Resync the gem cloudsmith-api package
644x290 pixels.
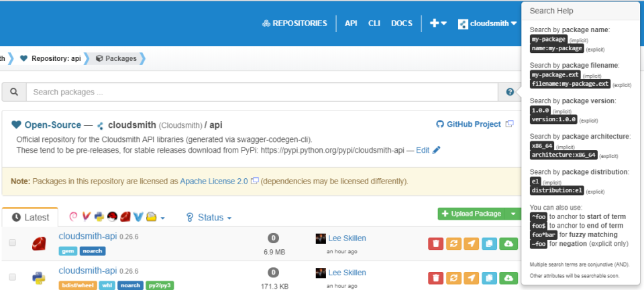coord(454,242)
